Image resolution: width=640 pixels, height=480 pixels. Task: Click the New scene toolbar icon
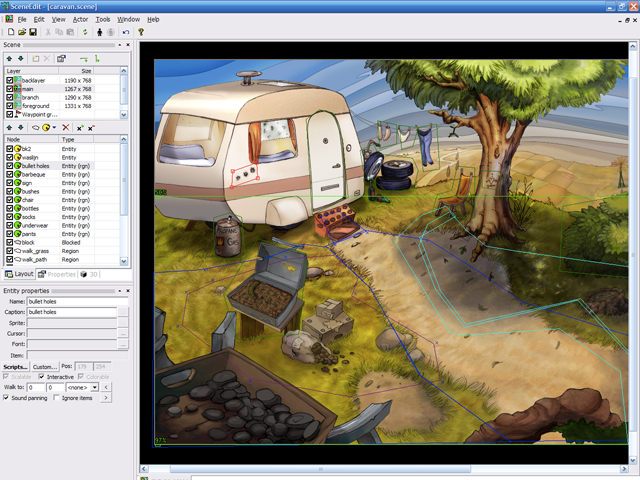11,32
